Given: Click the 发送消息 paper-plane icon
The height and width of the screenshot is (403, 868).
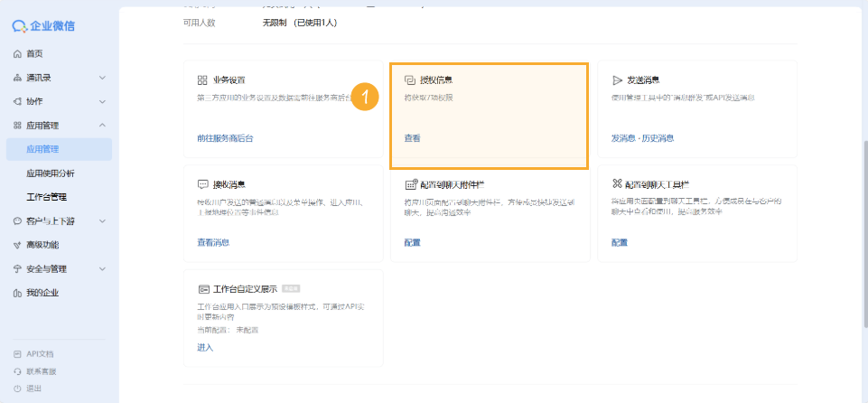Looking at the screenshot, I should (617, 80).
